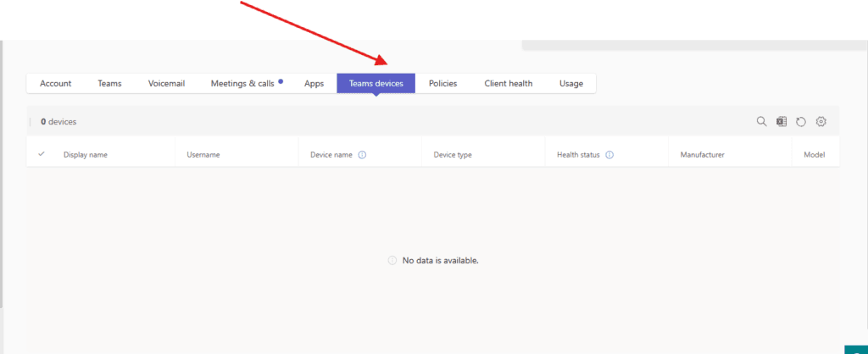Switch to the Account tab
Screen dimensions: 868x354
(56, 84)
